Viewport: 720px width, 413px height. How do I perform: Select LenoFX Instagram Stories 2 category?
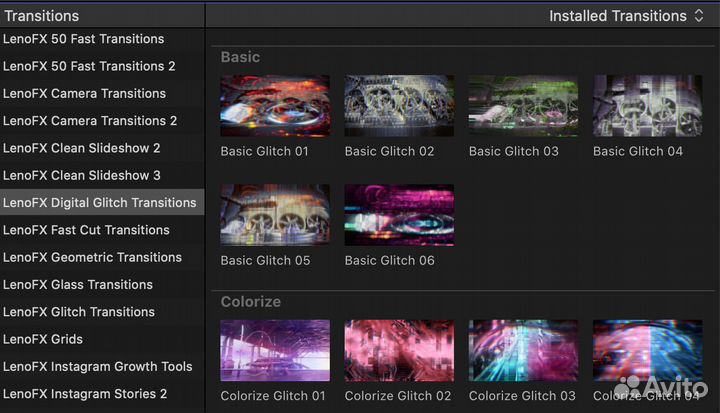pos(102,394)
